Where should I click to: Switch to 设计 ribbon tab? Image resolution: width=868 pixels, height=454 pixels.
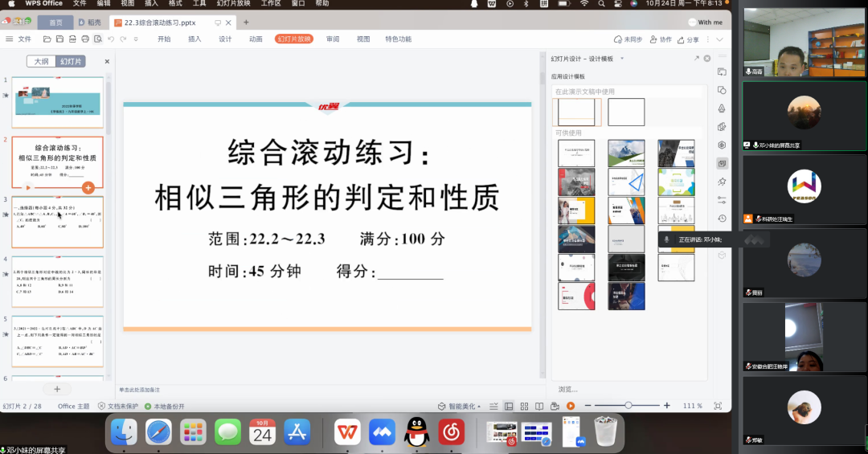click(x=225, y=39)
